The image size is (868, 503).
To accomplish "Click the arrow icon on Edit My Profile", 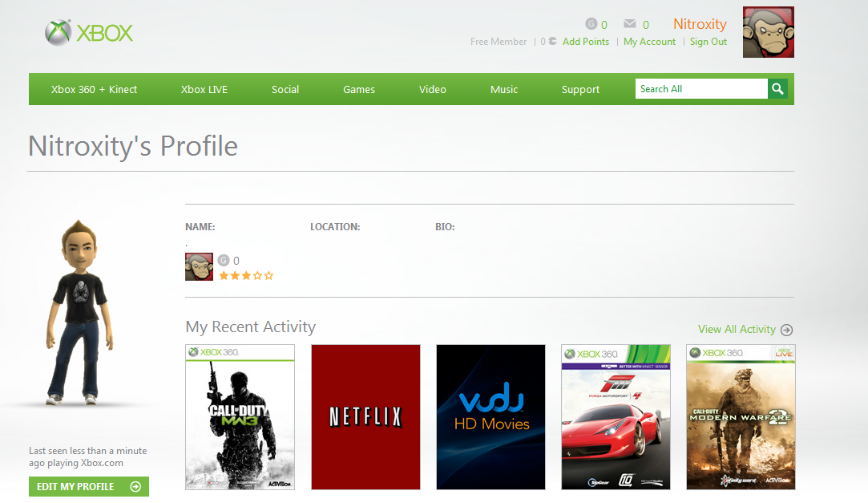I will point(135,486).
